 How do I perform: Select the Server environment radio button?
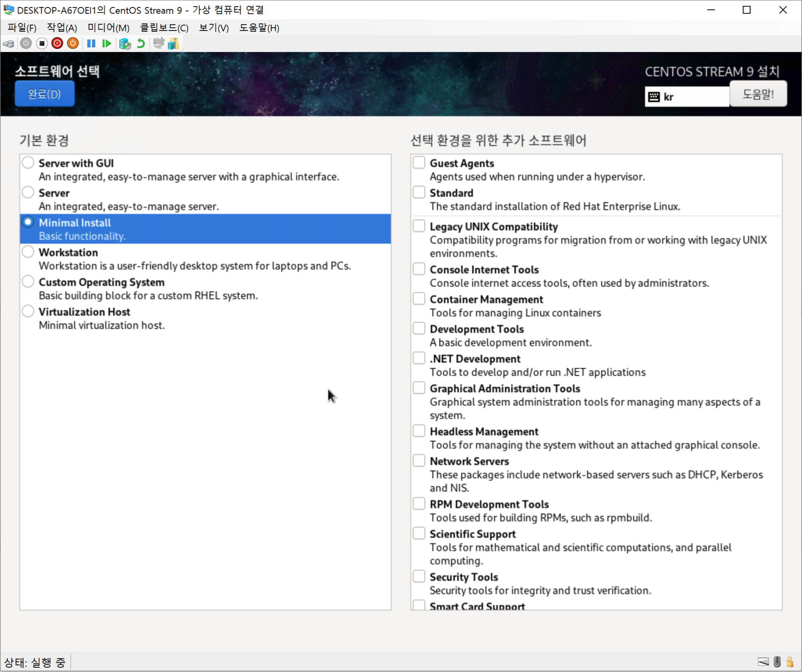(28, 192)
